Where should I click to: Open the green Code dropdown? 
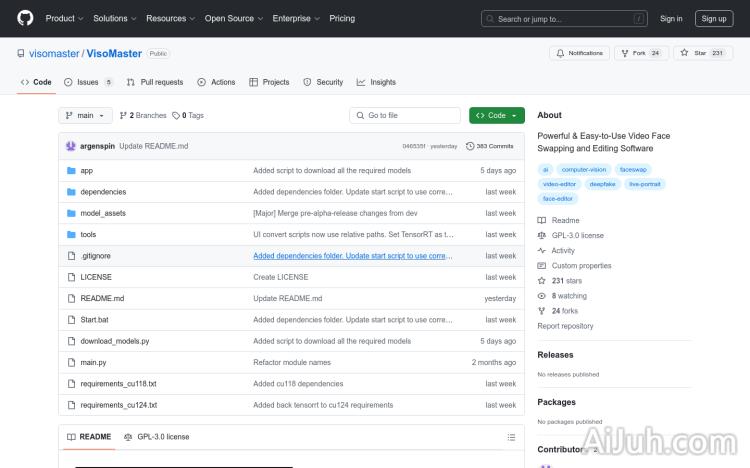pos(496,115)
